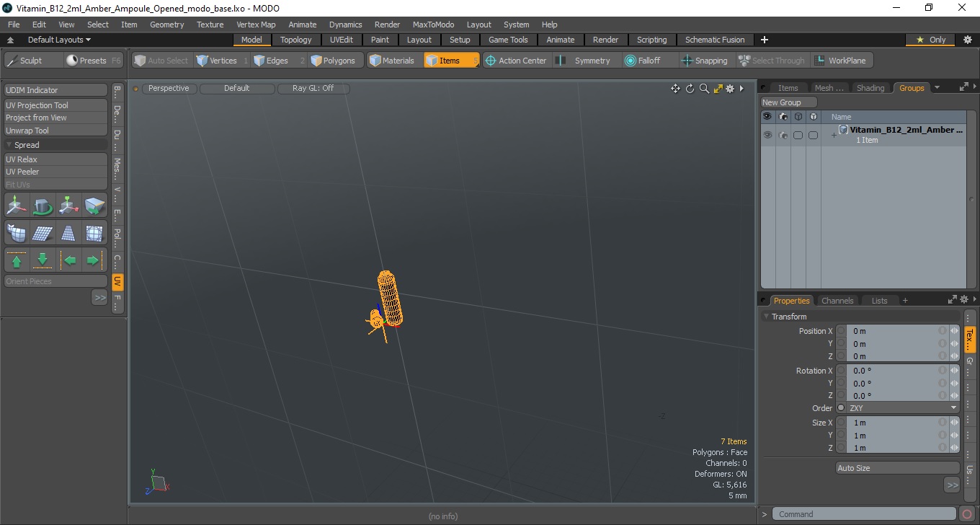
Task: Click the curved UV grid icon
Action: [x=17, y=233]
